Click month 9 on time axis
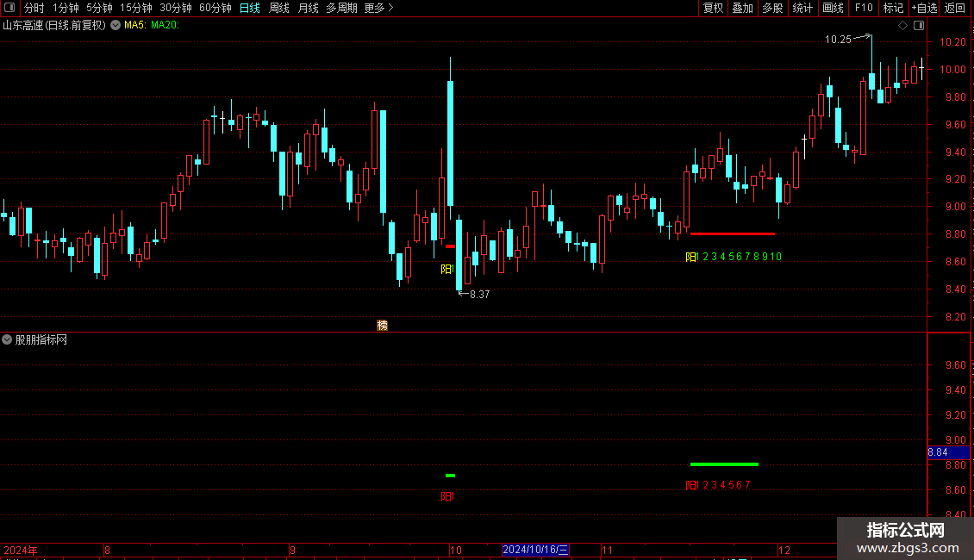The width and height of the screenshot is (974, 560). [292, 550]
